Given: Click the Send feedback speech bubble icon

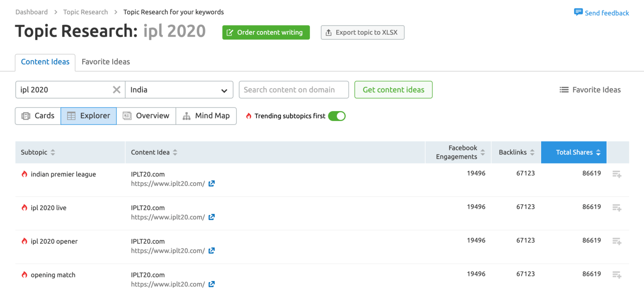Looking at the screenshot, I should [578, 12].
